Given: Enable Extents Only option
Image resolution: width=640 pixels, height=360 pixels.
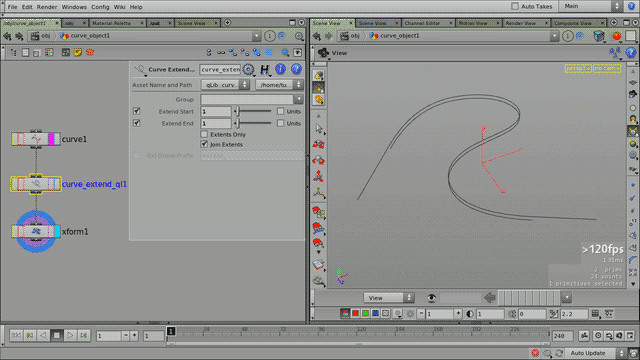Looking at the screenshot, I should pos(204,134).
